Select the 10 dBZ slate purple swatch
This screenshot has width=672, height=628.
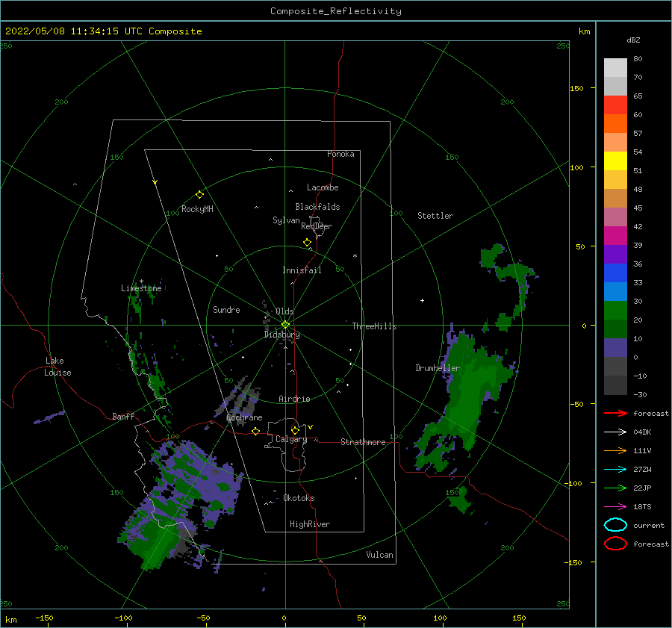615,348
